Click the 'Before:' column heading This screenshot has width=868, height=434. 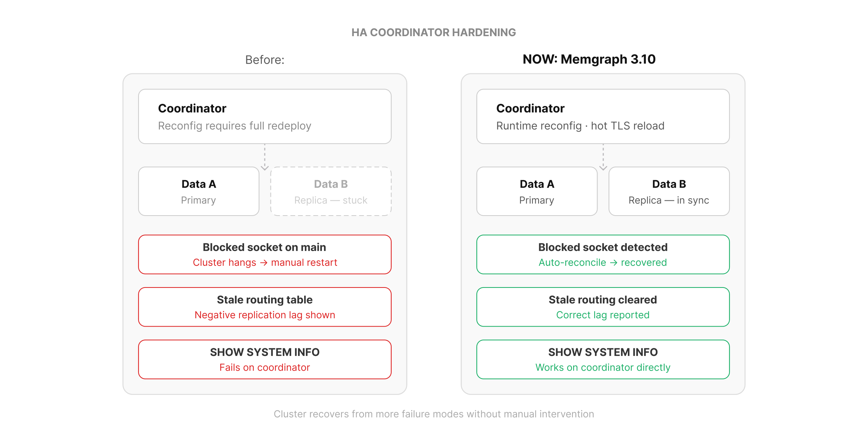[265, 60]
